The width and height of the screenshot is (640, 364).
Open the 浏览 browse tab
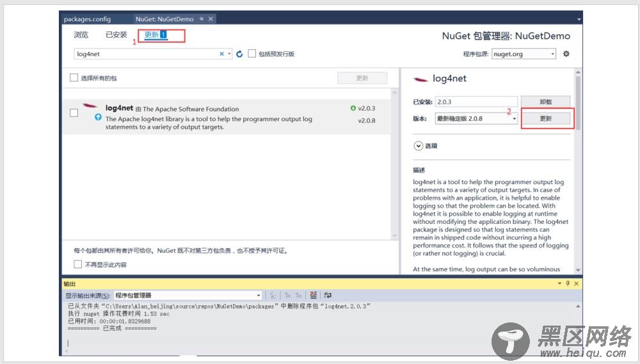pyautogui.click(x=81, y=35)
